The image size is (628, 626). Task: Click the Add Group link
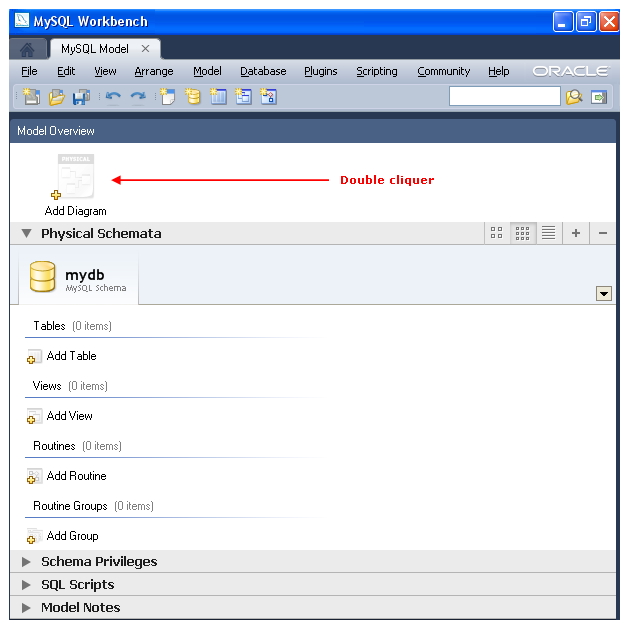tap(72, 536)
